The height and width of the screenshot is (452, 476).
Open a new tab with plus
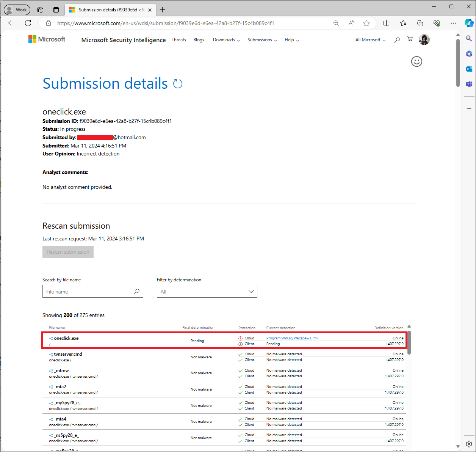(x=163, y=10)
